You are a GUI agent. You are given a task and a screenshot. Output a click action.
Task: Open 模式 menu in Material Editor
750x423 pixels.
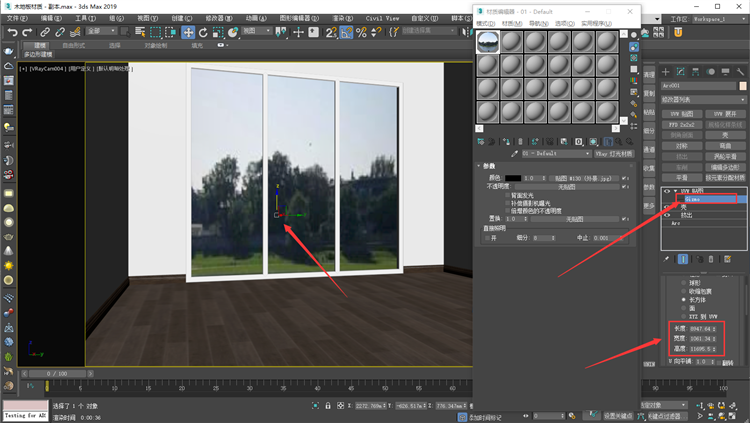pos(485,23)
